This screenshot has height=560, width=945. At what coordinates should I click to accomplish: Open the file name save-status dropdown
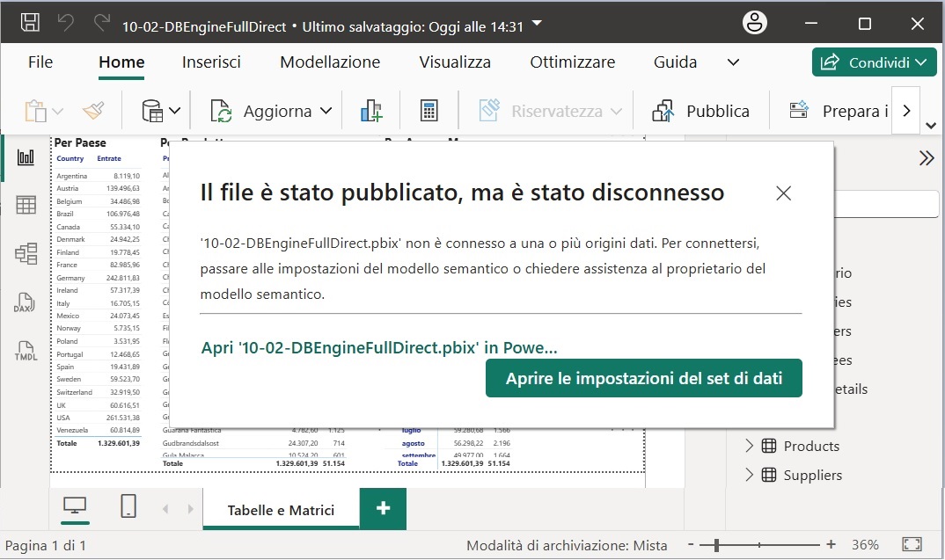pyautogui.click(x=538, y=23)
